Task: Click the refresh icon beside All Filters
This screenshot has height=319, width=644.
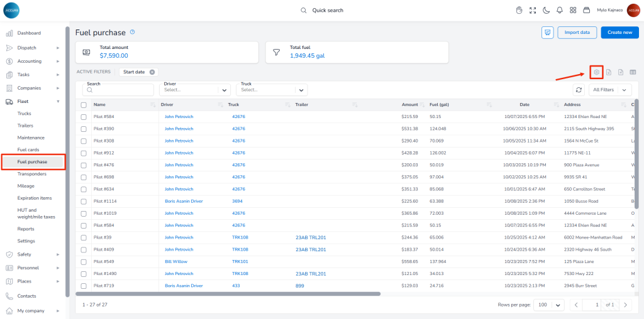Action: 579,90
